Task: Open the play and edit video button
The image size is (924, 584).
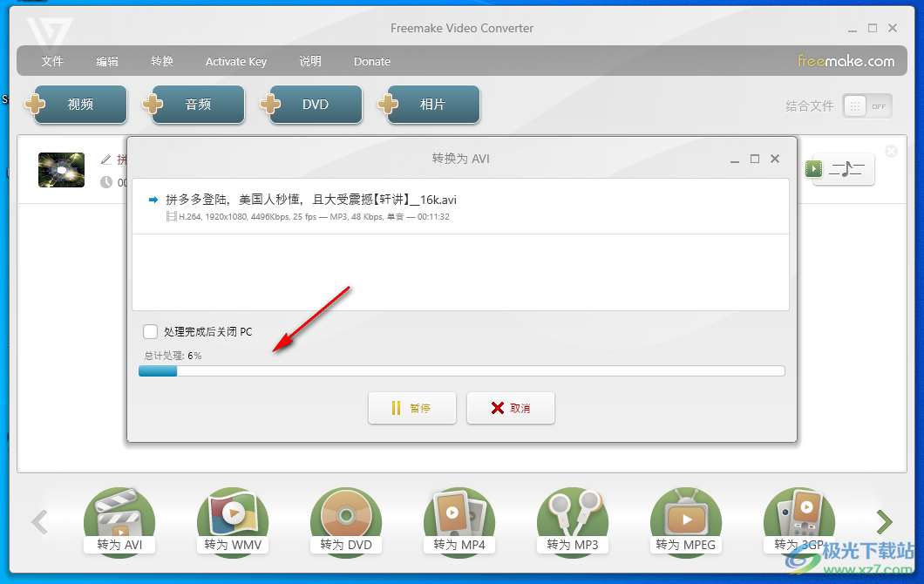Action: point(839,169)
